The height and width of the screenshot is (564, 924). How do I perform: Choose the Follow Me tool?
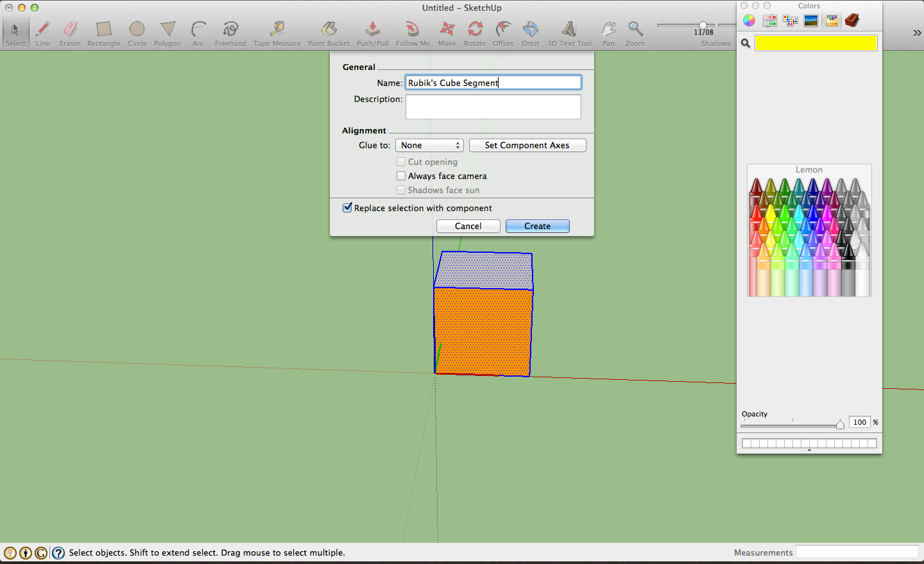(412, 29)
